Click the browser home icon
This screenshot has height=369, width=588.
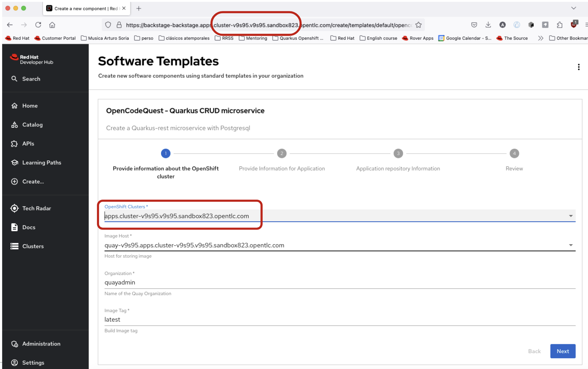point(52,25)
